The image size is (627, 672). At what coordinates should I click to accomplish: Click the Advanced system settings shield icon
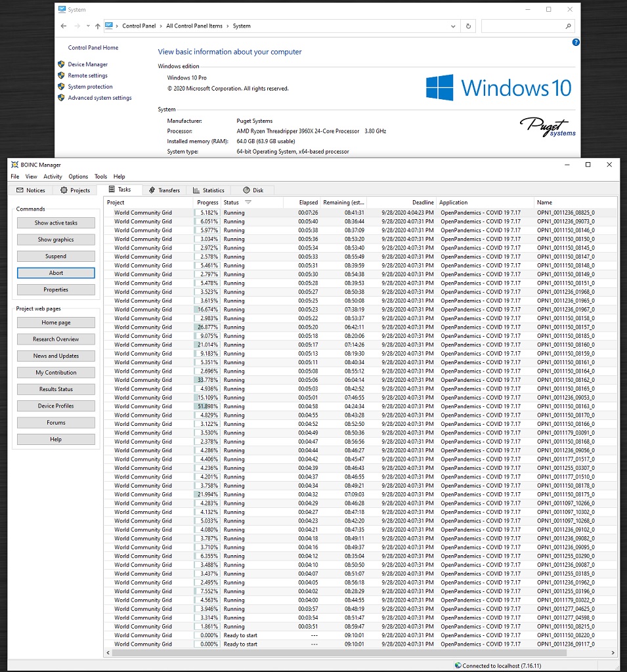point(61,98)
